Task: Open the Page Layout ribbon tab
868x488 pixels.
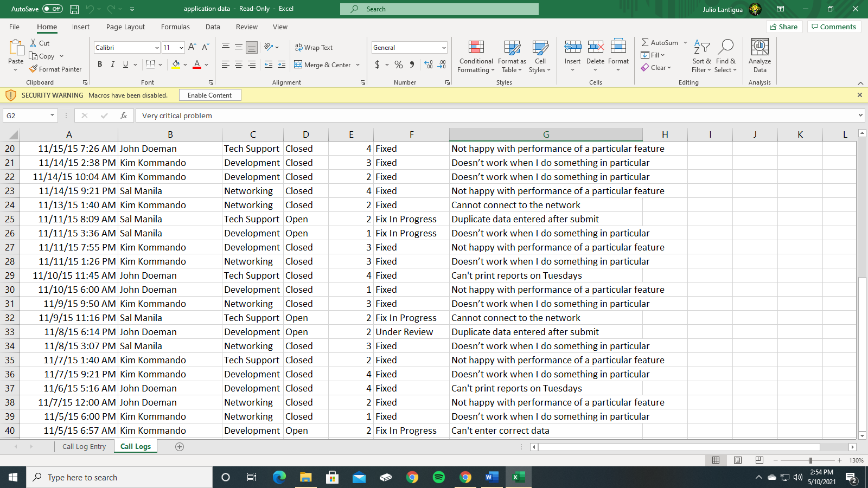Action: pyautogui.click(x=125, y=27)
